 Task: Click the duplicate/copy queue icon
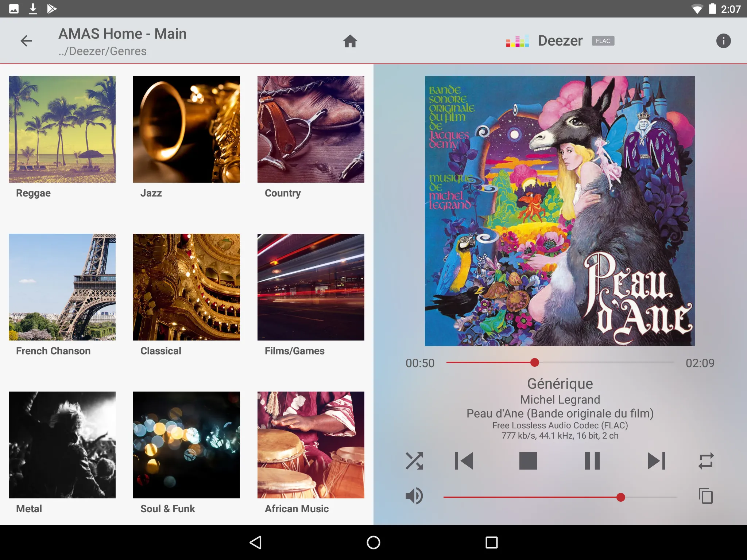[x=707, y=495]
